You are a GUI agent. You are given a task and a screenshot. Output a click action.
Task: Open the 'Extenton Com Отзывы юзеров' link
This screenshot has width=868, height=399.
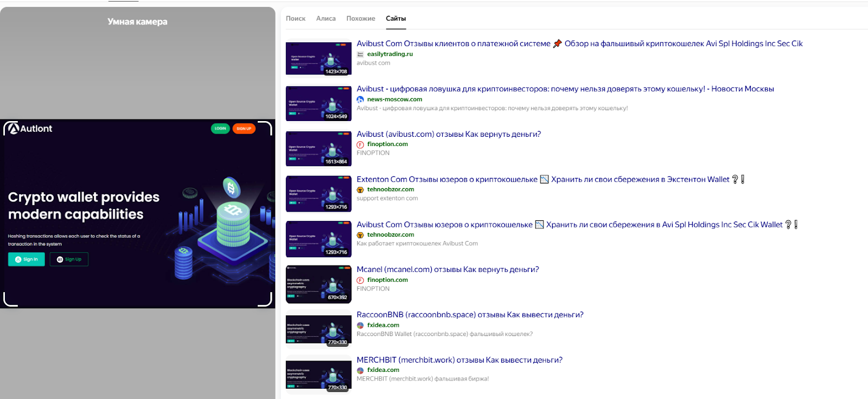(x=551, y=179)
